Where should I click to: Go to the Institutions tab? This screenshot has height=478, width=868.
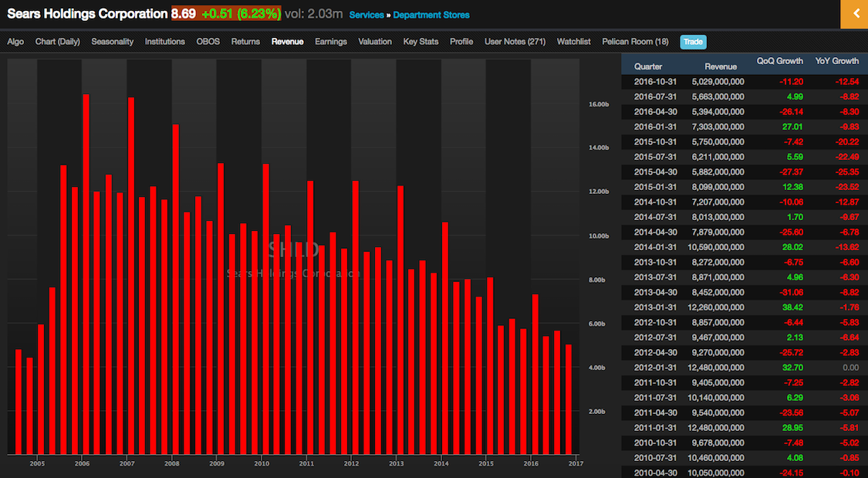pos(165,42)
